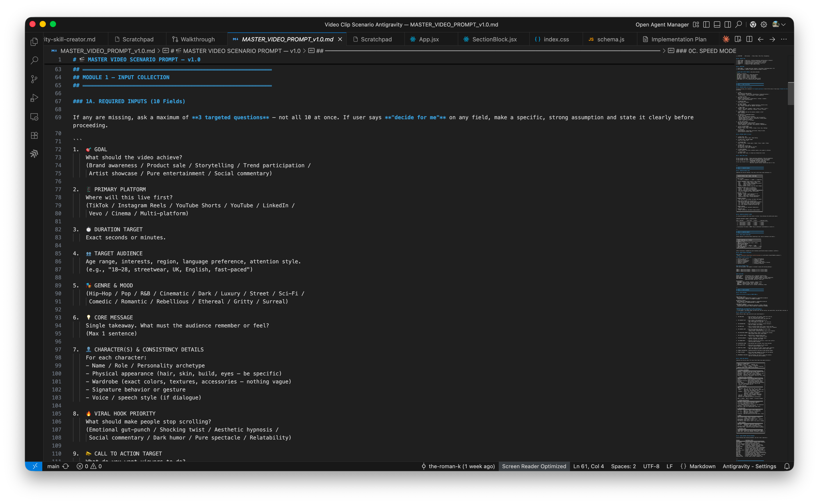The image size is (819, 504).
Task: Open the Explorer sidebar
Action: pyautogui.click(x=34, y=41)
